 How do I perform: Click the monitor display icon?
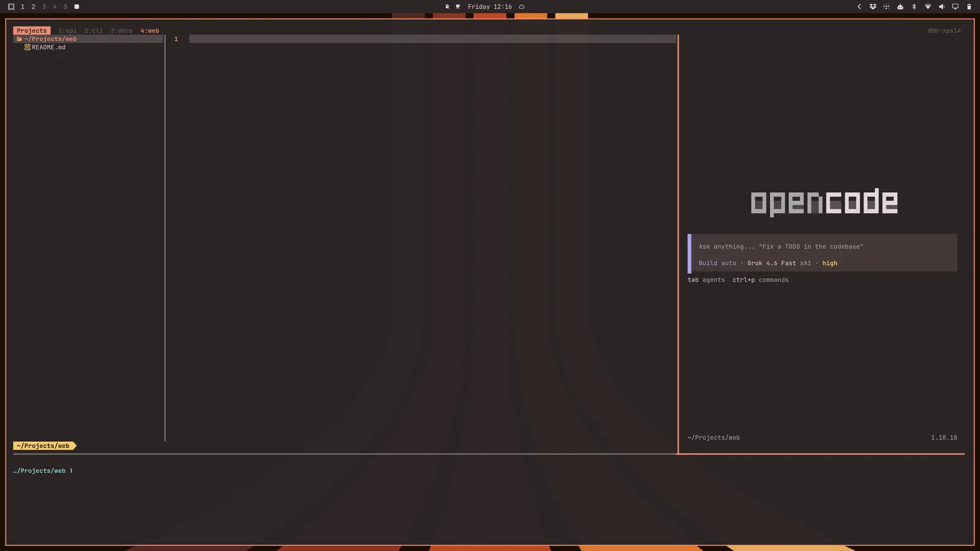[955, 7]
